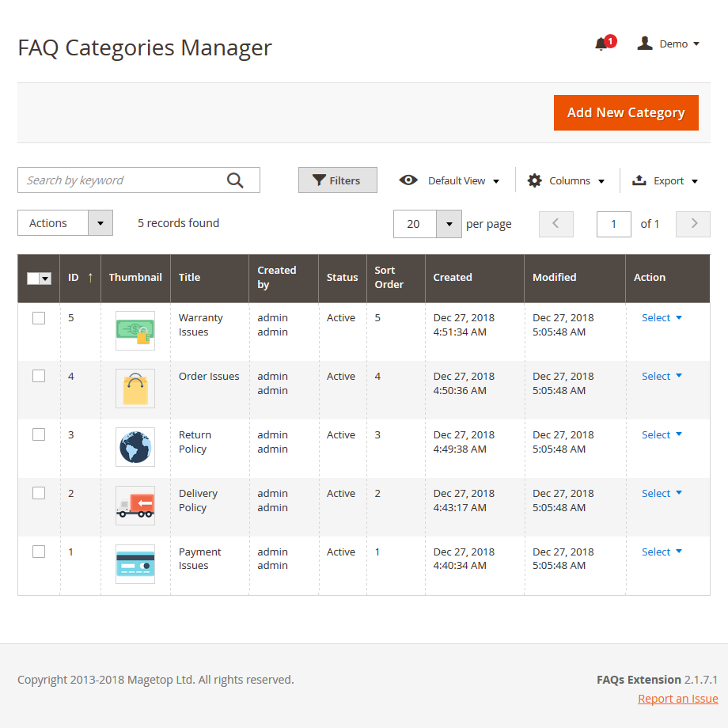728x728 pixels.
Task: Click the gear icon next to Columns
Action: click(x=534, y=180)
